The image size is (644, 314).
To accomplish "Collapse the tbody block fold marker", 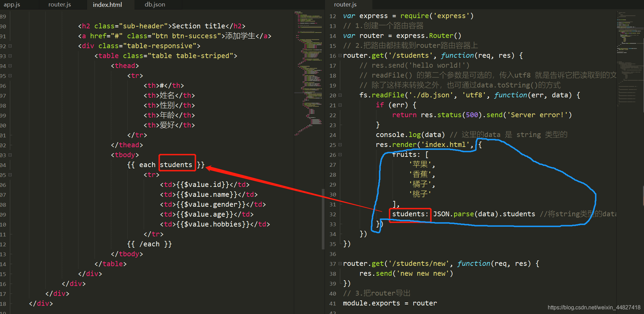I will (10, 155).
